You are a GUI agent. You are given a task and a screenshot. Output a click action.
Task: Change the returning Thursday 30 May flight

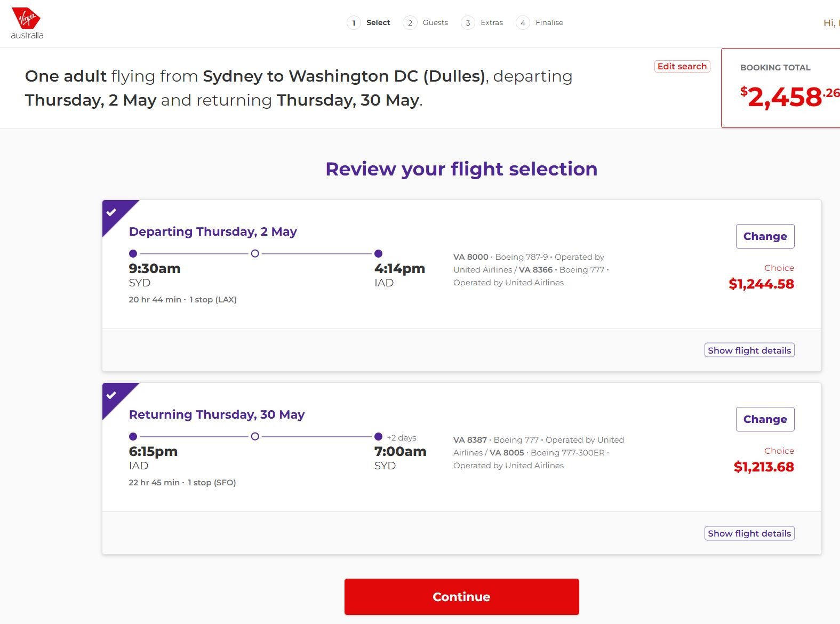[x=765, y=419]
